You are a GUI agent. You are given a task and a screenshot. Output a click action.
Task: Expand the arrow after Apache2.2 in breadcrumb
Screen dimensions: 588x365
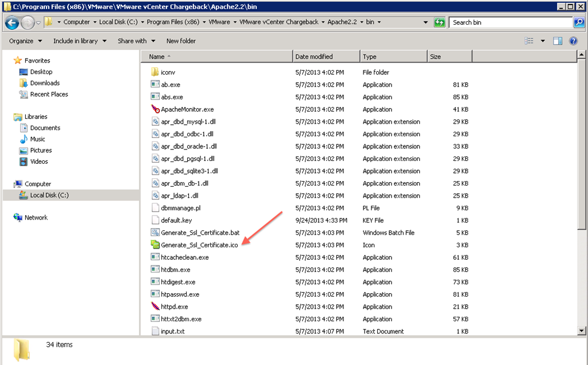(362, 22)
